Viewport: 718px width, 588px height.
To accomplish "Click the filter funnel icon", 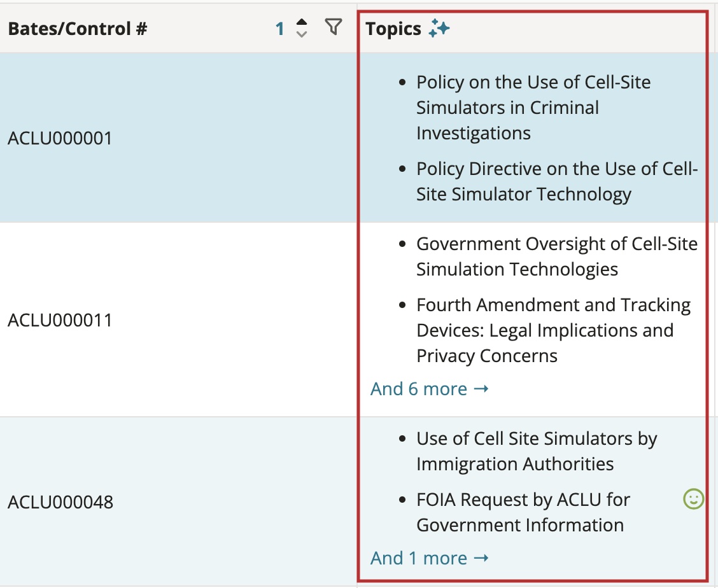I will tap(334, 27).
